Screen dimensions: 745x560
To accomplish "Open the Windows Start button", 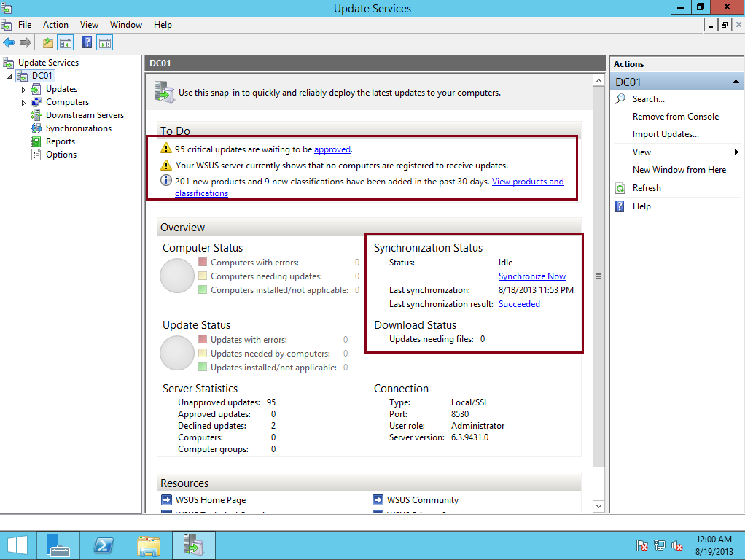I will pos(17,545).
